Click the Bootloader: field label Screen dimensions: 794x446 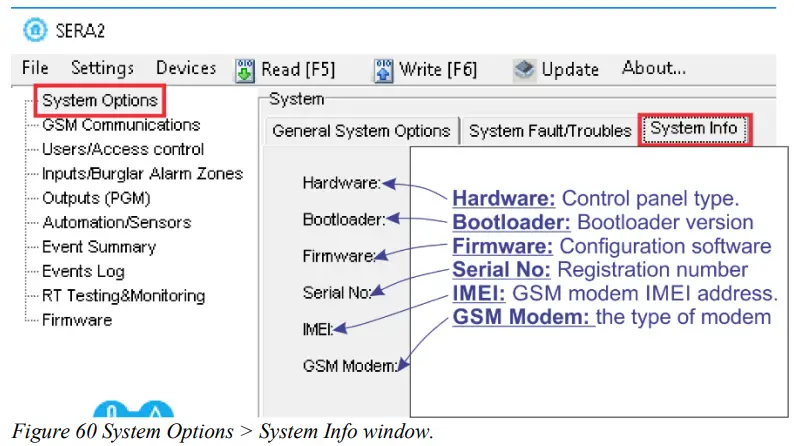pos(344,220)
